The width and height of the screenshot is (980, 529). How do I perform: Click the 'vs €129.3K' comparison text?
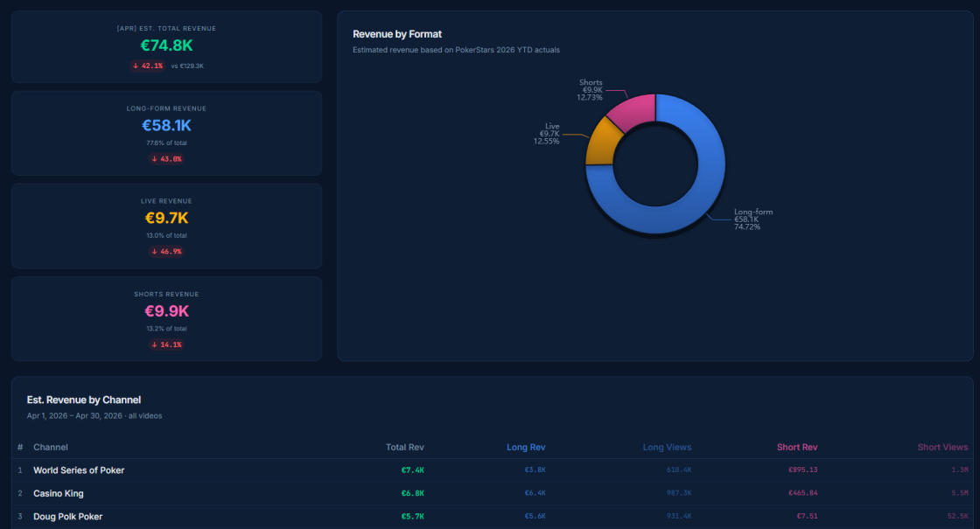pyautogui.click(x=187, y=66)
